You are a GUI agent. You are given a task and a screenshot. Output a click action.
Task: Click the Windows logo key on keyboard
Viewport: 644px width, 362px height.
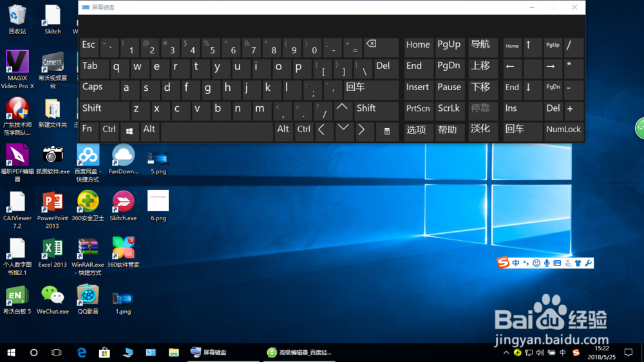[129, 132]
